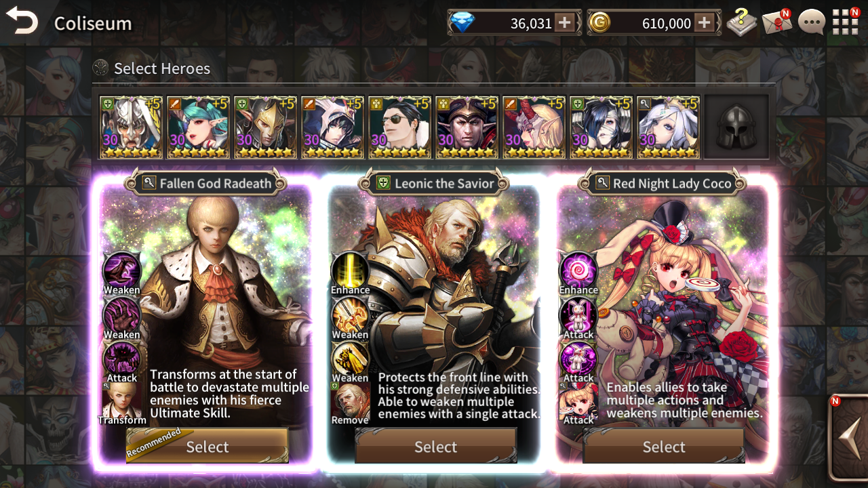View Radeath's first Weaken skill icon

point(122,270)
